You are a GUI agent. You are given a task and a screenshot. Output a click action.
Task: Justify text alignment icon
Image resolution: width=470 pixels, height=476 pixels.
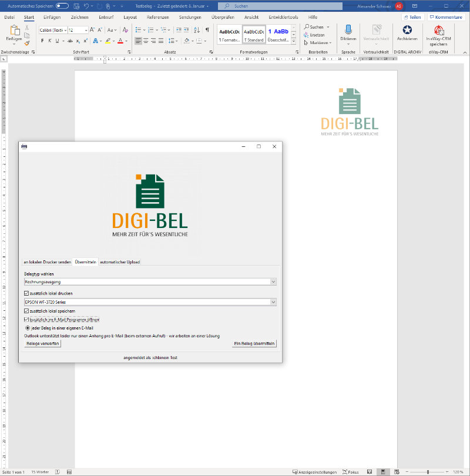pyautogui.click(x=161, y=41)
